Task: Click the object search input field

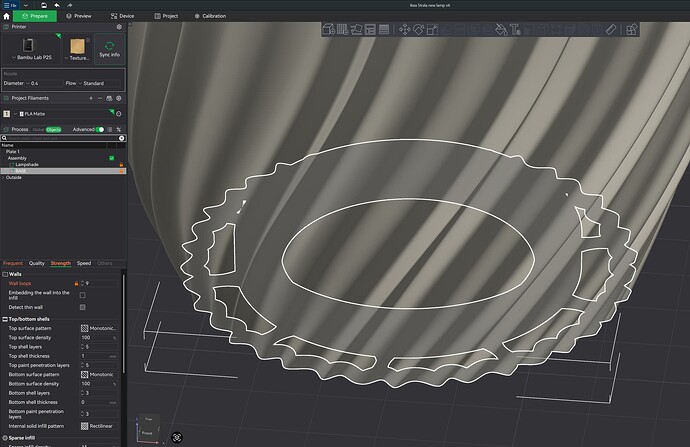Action: click(x=62, y=138)
